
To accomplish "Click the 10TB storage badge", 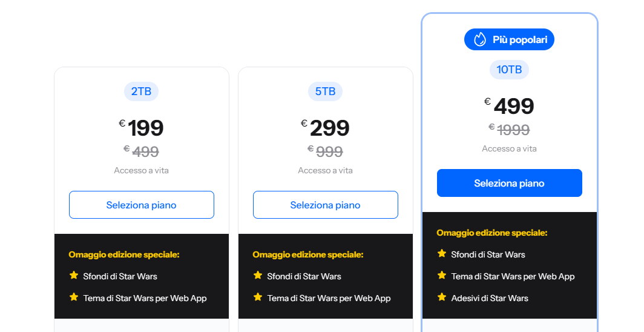I will 510,70.
